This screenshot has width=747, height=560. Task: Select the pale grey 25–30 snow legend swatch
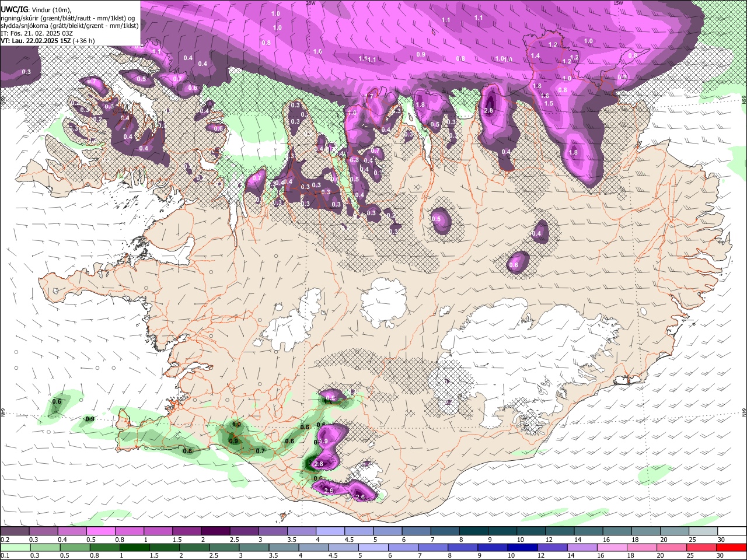coord(703,531)
